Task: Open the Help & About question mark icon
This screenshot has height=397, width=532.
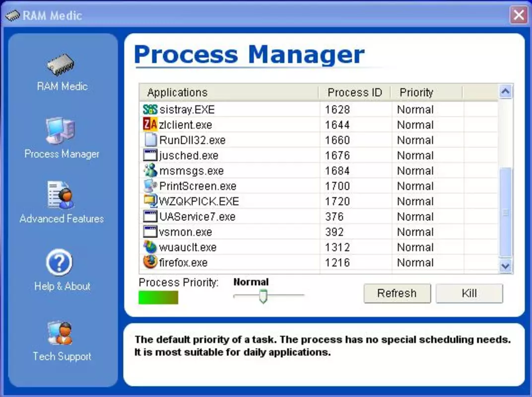Action: (60, 263)
